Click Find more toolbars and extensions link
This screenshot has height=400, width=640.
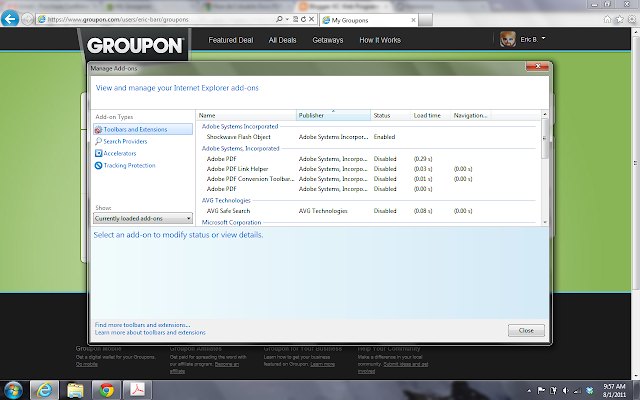click(142, 325)
